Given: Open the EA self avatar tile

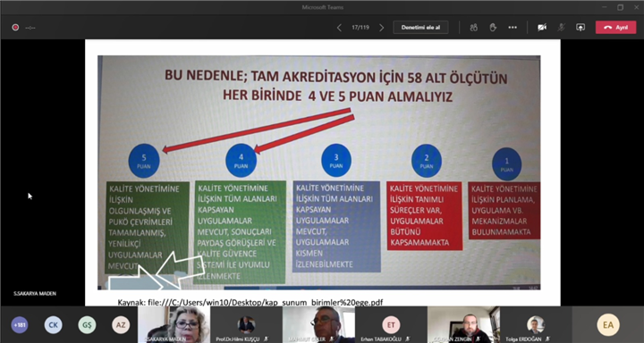Looking at the screenshot, I should click(608, 324).
